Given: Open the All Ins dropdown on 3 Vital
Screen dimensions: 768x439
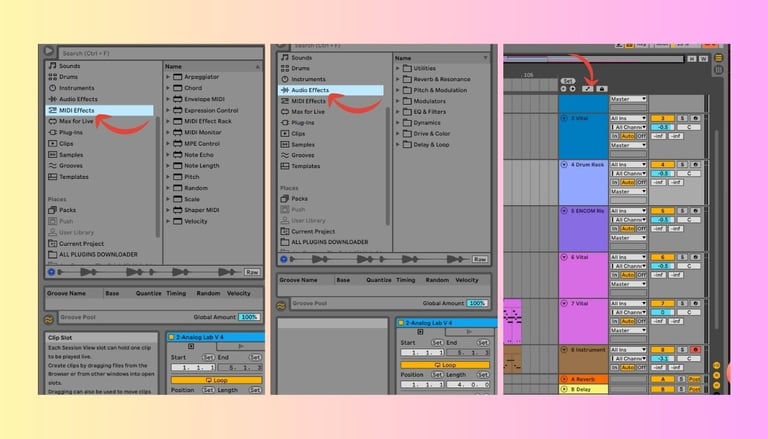Looking at the screenshot, I should tap(628, 118).
